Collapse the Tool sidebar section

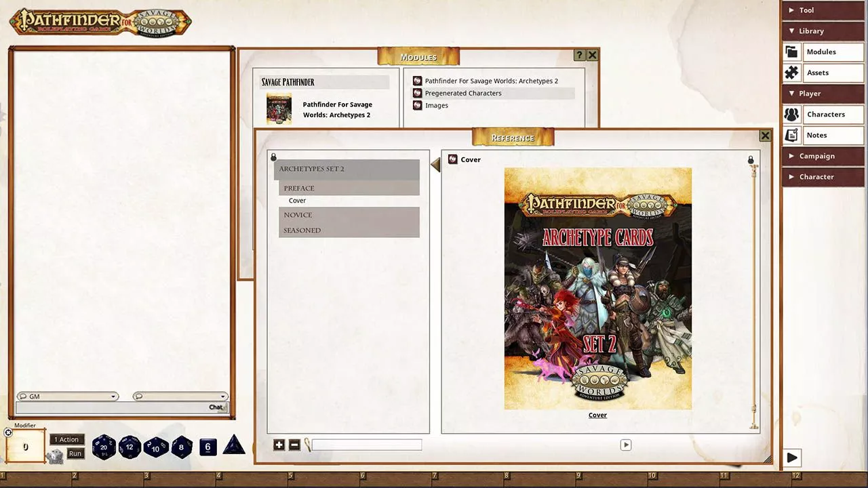point(823,10)
